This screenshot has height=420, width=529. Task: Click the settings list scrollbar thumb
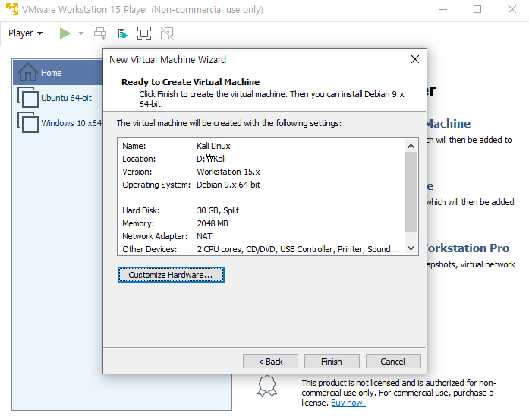(x=411, y=191)
